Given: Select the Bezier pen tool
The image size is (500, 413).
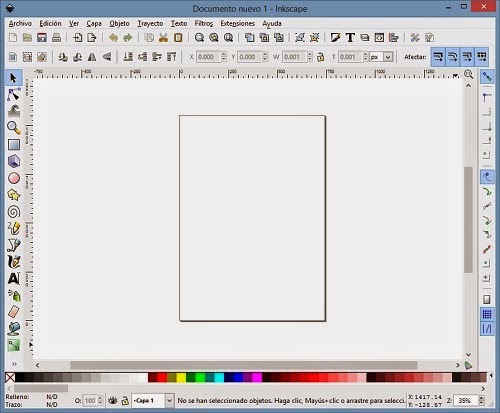Looking at the screenshot, I should tap(14, 245).
